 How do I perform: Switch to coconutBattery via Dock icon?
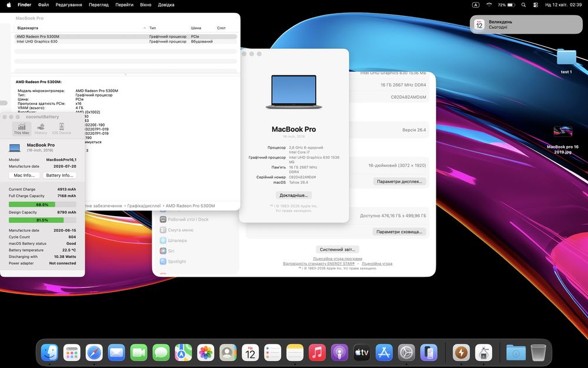(x=461, y=353)
